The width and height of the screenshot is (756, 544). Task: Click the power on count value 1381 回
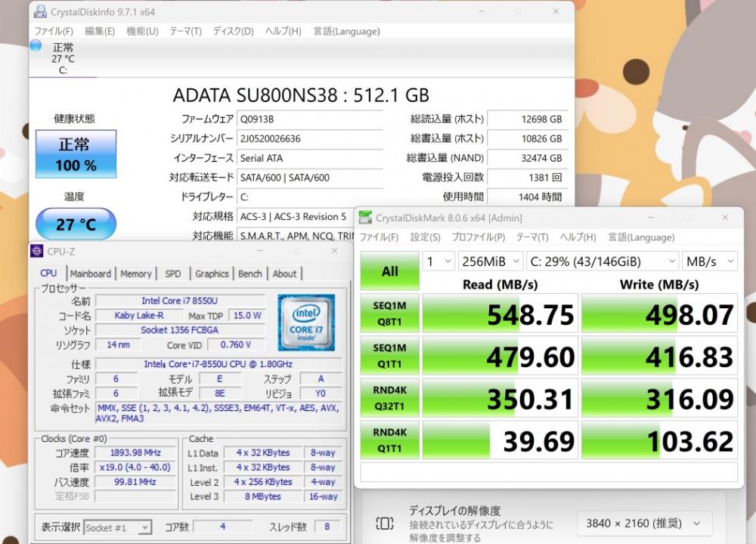528,178
